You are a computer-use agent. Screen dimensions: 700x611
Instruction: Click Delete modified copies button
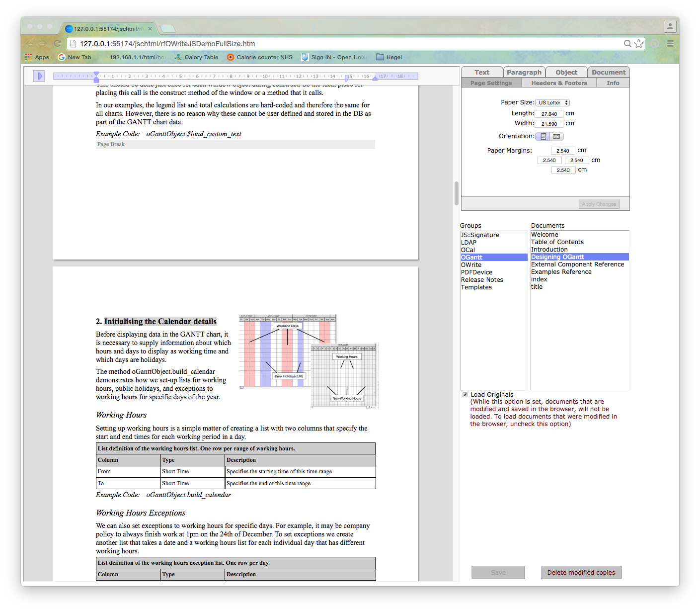[x=581, y=572]
